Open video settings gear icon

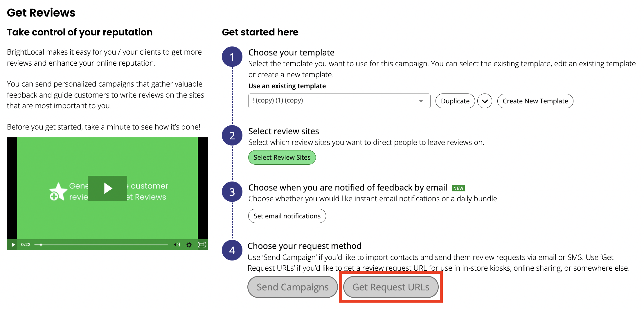(189, 245)
